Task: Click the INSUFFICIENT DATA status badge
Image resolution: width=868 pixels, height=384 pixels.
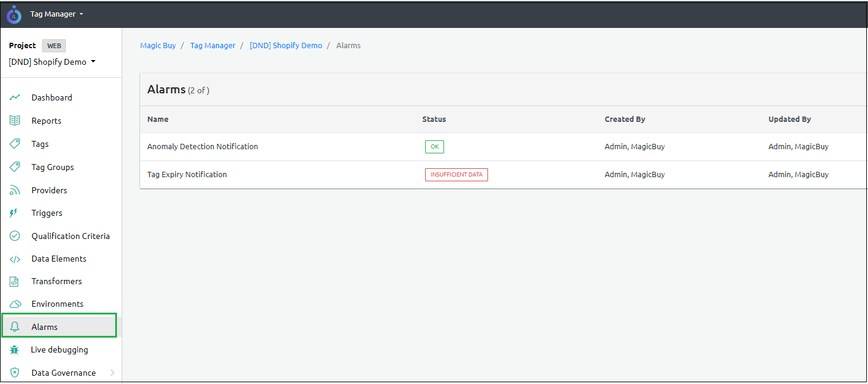Action: [x=456, y=175]
